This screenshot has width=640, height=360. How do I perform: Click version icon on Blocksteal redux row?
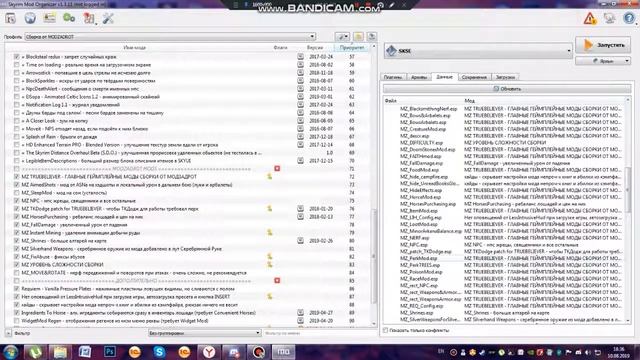pyautogui.click(x=300, y=57)
